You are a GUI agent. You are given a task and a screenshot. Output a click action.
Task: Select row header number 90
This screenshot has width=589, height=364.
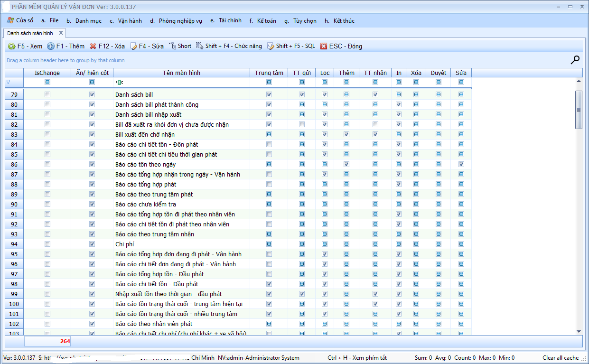14,204
